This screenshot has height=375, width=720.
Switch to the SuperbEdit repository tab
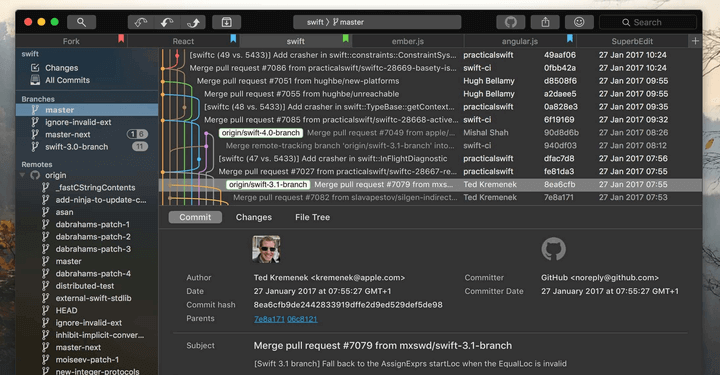pyautogui.click(x=632, y=41)
